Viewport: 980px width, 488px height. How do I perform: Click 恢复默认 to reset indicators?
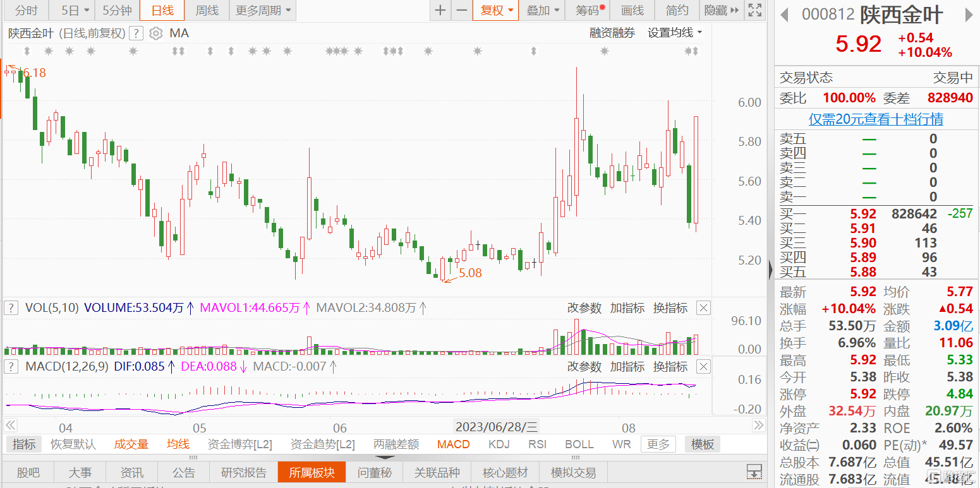click(73, 444)
